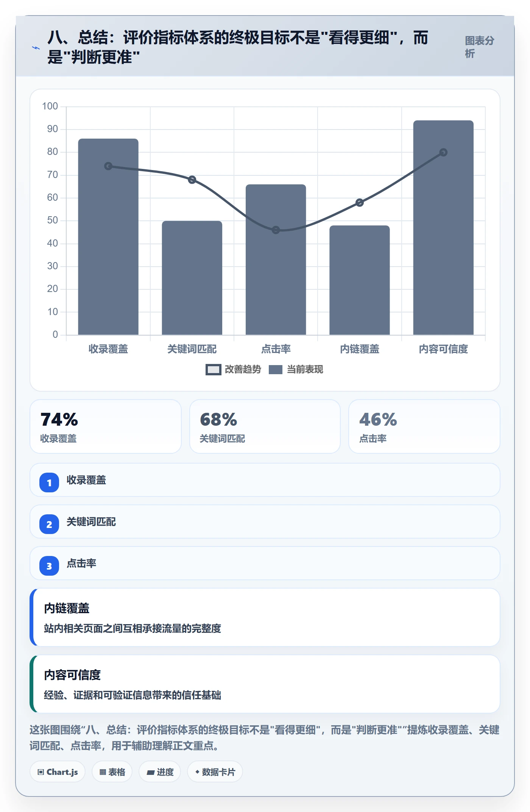Click the 数据卡片 tag label

point(218,772)
